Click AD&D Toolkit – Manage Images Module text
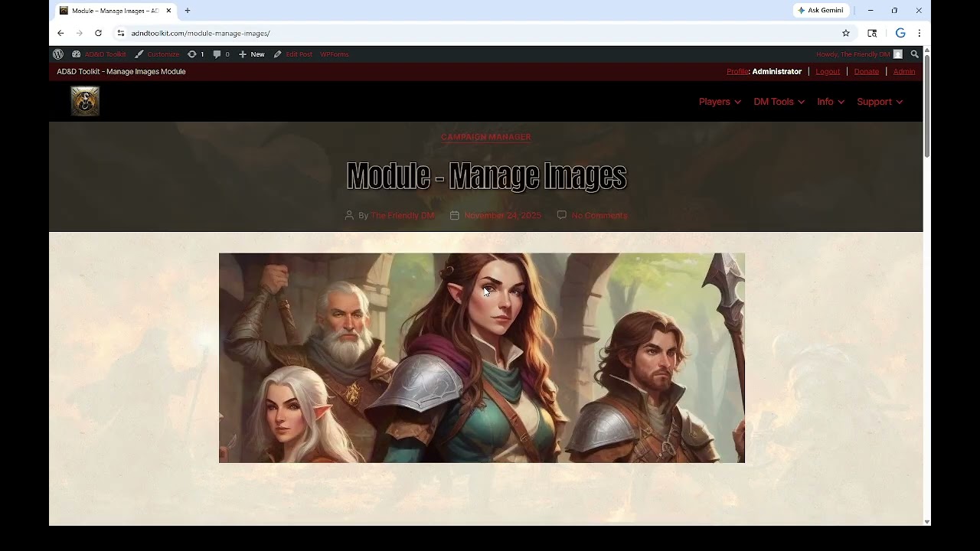The image size is (980, 551). [121, 71]
